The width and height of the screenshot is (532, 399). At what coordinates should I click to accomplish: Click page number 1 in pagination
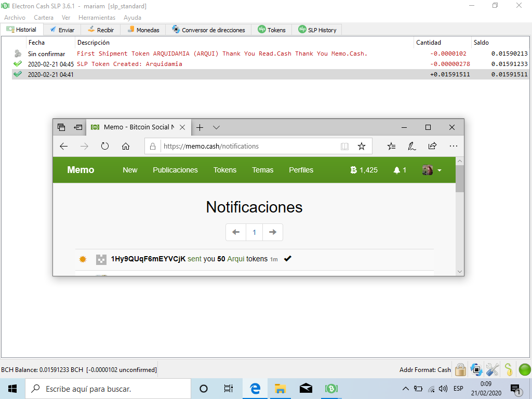tap(254, 232)
